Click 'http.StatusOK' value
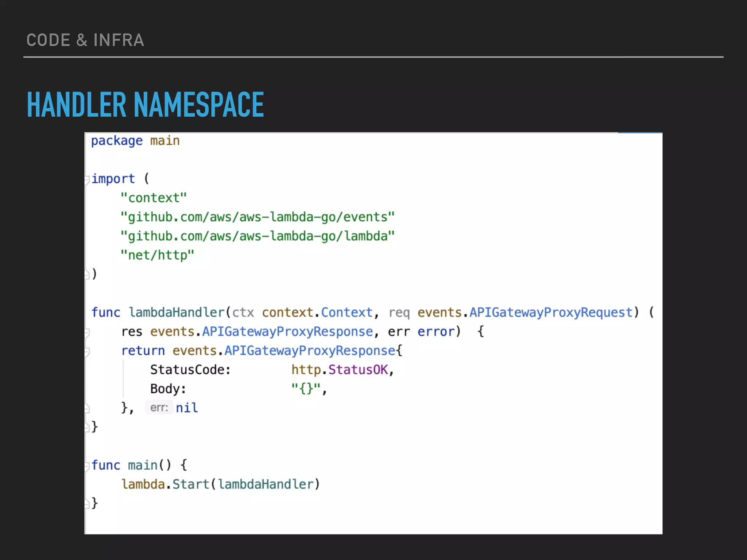The image size is (747, 560). coord(340,370)
